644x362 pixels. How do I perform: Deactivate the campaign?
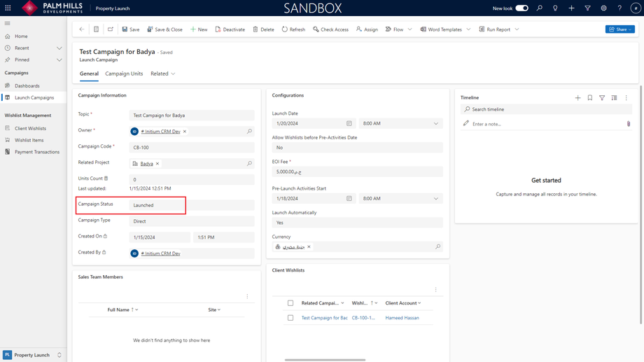point(230,29)
